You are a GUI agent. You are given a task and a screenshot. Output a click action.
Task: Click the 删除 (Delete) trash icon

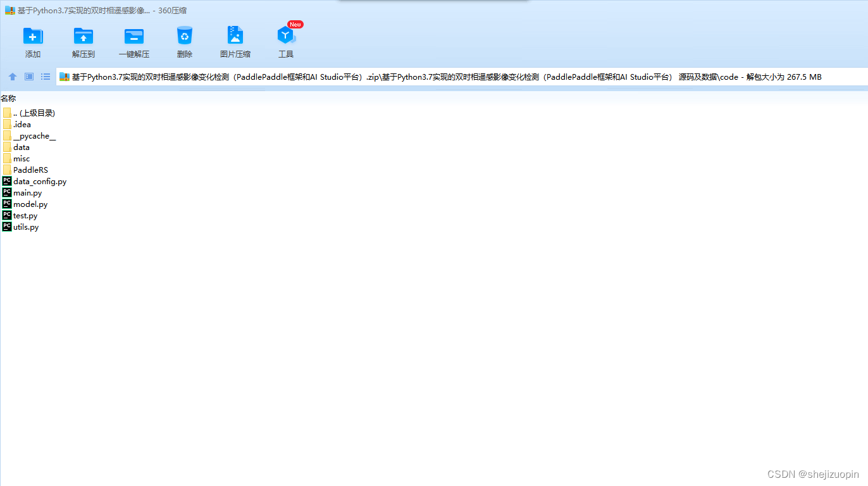tap(185, 35)
